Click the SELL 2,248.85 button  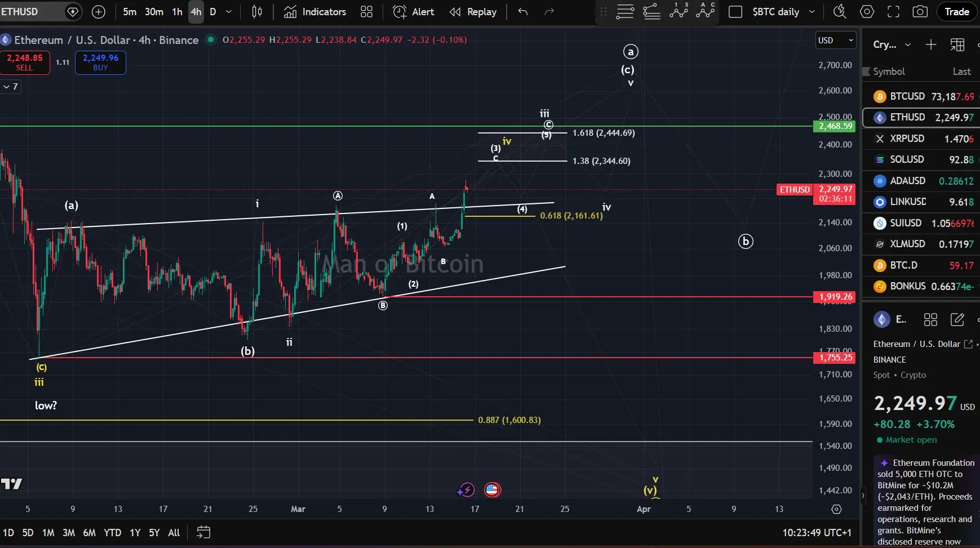click(25, 63)
